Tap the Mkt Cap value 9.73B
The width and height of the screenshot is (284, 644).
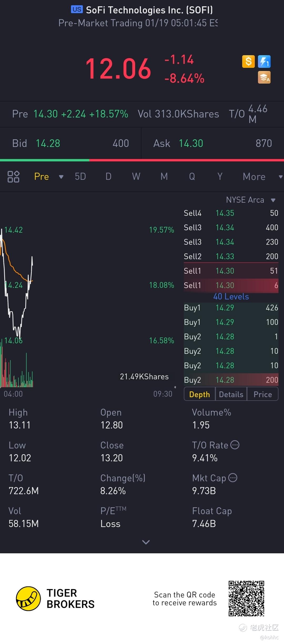(204, 491)
